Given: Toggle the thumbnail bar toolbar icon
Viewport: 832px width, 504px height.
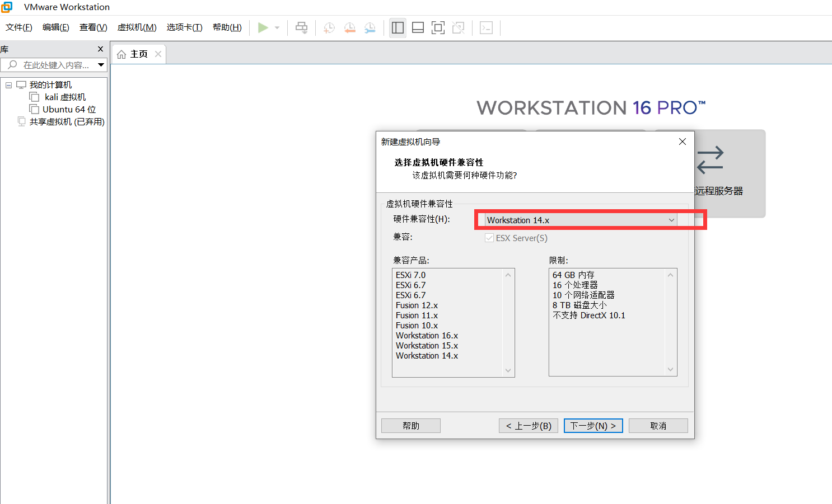Looking at the screenshot, I should 418,28.
